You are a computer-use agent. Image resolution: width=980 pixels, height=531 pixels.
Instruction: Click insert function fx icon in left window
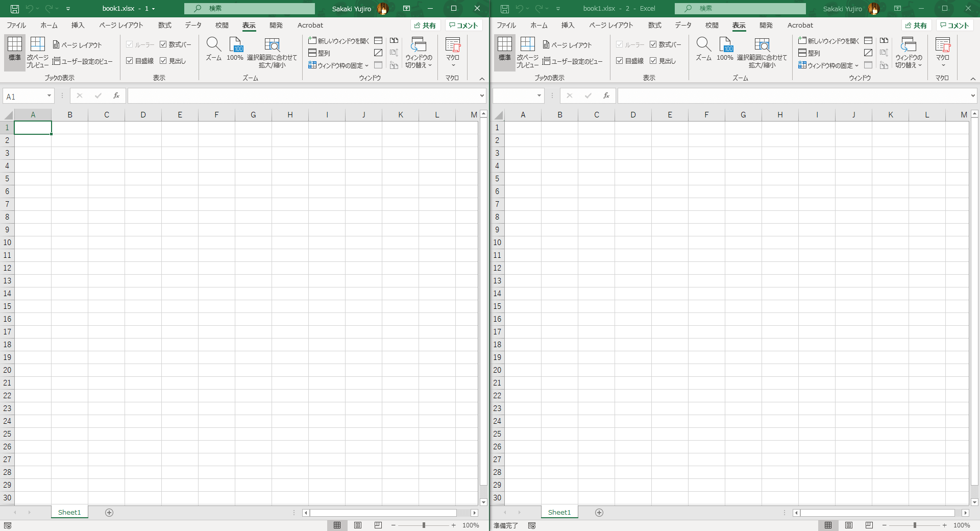point(116,95)
